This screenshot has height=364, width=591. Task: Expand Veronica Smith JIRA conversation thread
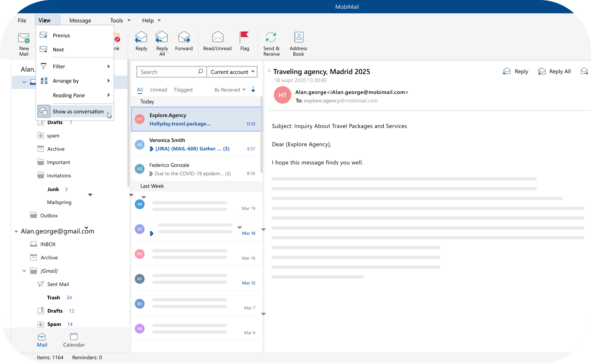pos(152,149)
